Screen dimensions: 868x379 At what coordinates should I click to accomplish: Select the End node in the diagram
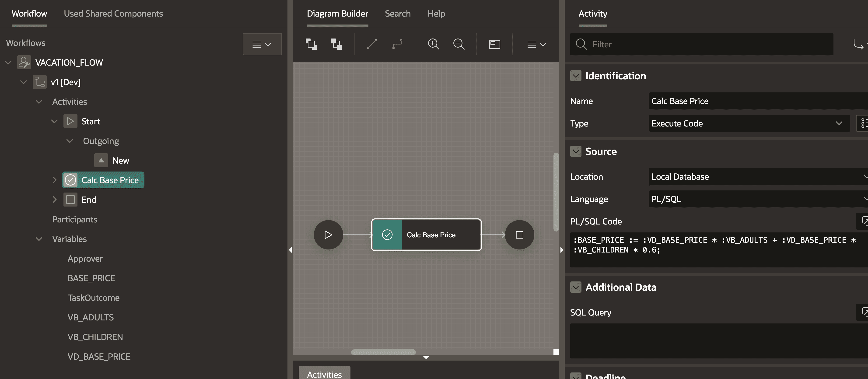[519, 235]
